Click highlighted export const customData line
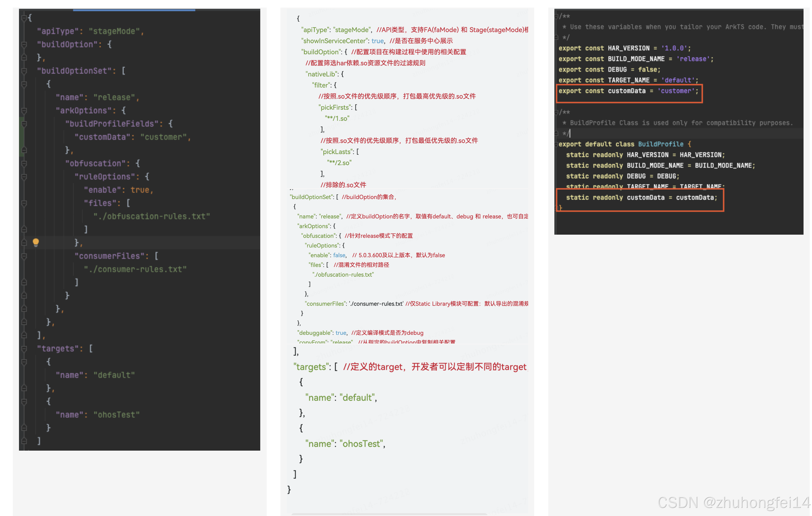The height and width of the screenshot is (516, 812). (628, 91)
